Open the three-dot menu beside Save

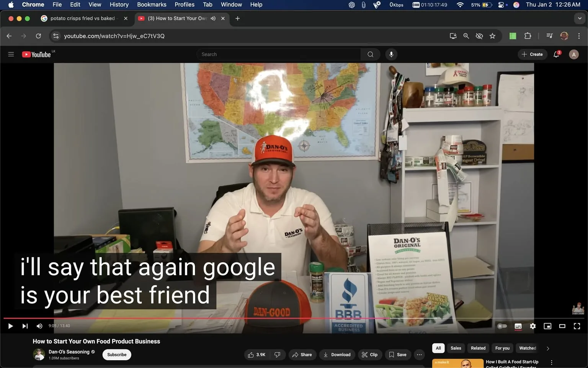[x=419, y=355]
